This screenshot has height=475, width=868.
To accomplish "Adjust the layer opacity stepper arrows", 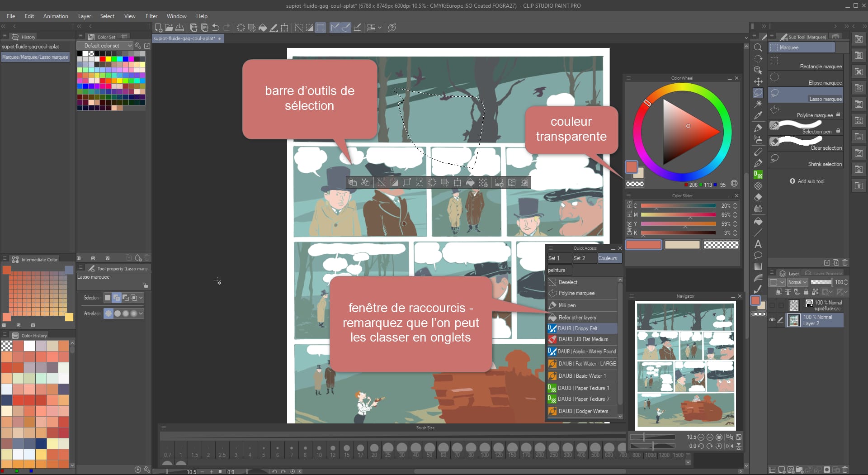I will point(846,282).
